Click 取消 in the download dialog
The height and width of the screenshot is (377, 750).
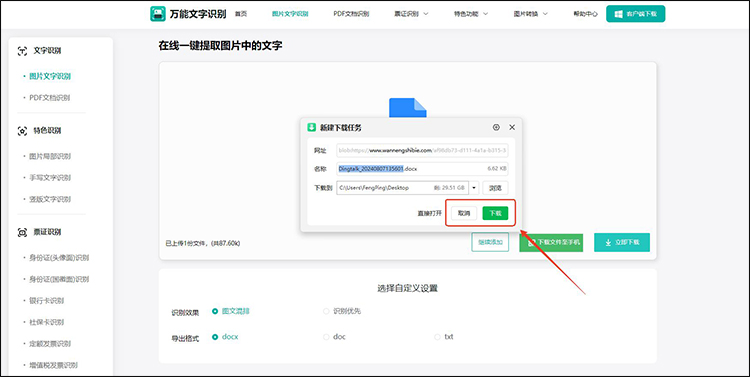coord(464,213)
